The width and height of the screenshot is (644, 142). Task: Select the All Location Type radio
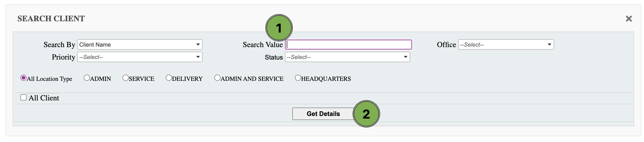pyautogui.click(x=23, y=78)
